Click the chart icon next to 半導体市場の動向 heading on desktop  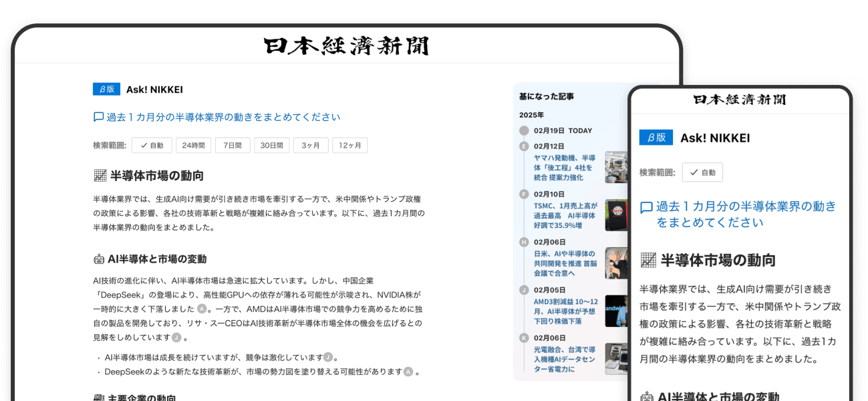point(100,176)
